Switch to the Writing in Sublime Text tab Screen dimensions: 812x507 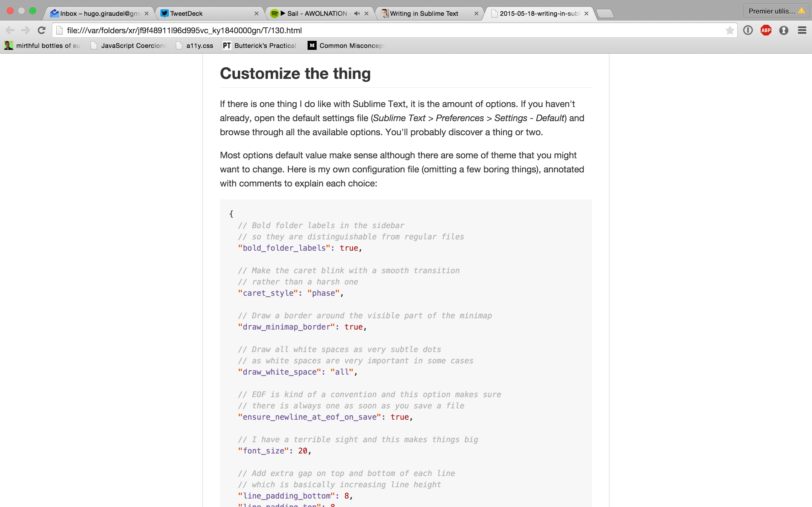click(424, 14)
